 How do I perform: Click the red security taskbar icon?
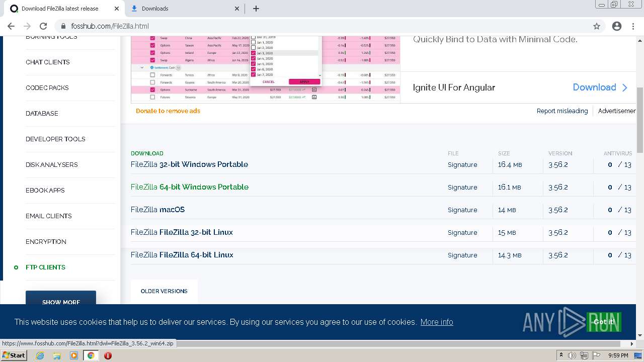tap(108, 355)
